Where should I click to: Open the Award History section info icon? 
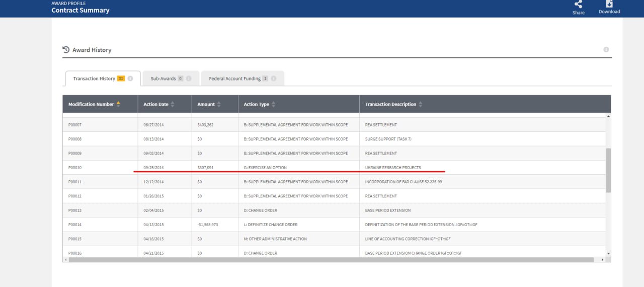(x=606, y=49)
